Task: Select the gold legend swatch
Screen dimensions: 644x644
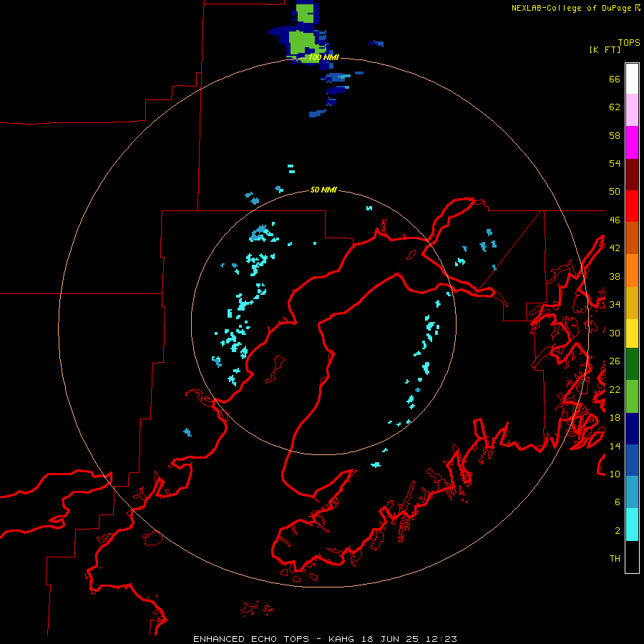Action: (632, 303)
